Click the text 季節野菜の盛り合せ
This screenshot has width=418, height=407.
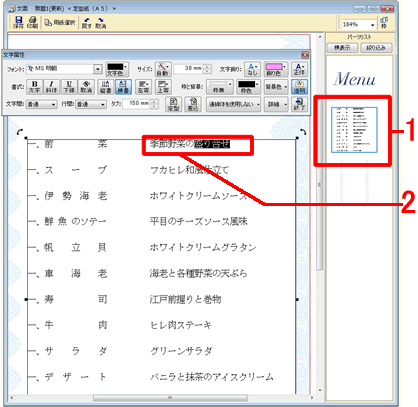tap(190, 144)
